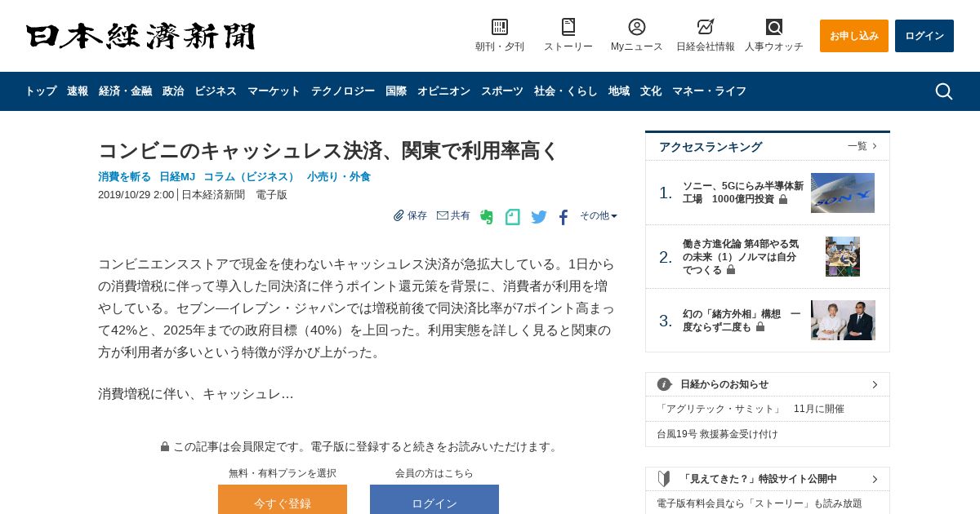Click the 緒方外相 article thumbnail
The width and height of the screenshot is (980, 514).
(x=843, y=320)
